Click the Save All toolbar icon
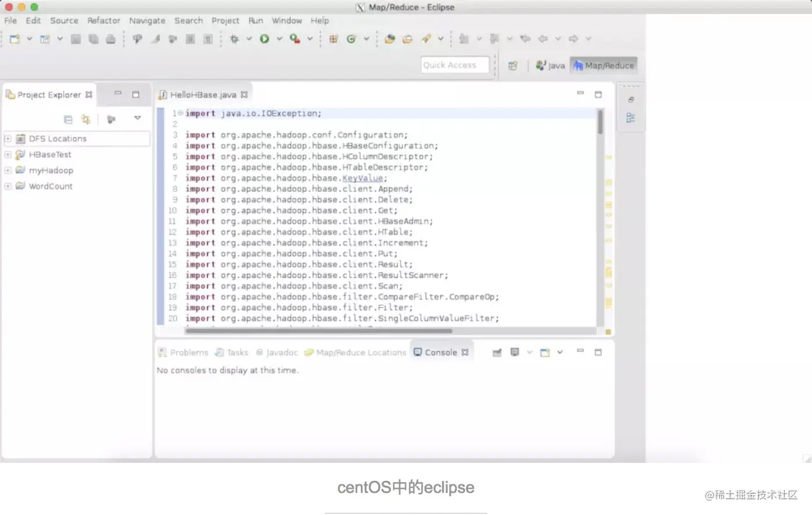 point(93,39)
